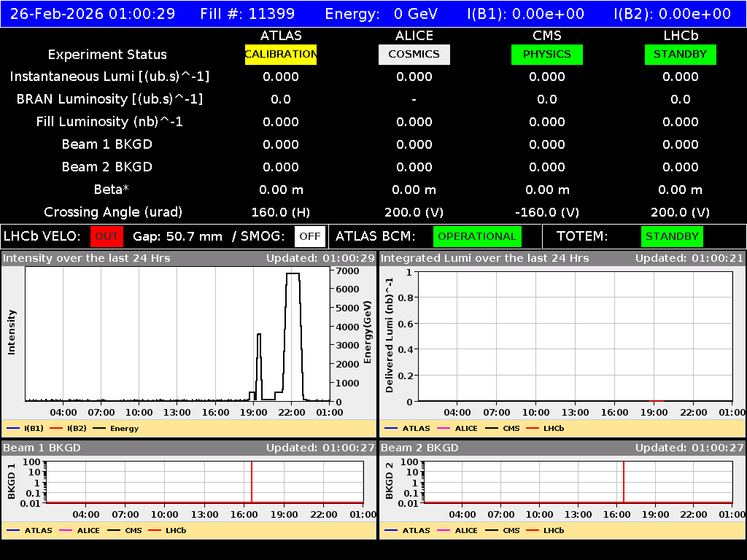Toggle the SMOG OFF indicator
Viewport: 747px width, 560px height.
click(x=310, y=236)
